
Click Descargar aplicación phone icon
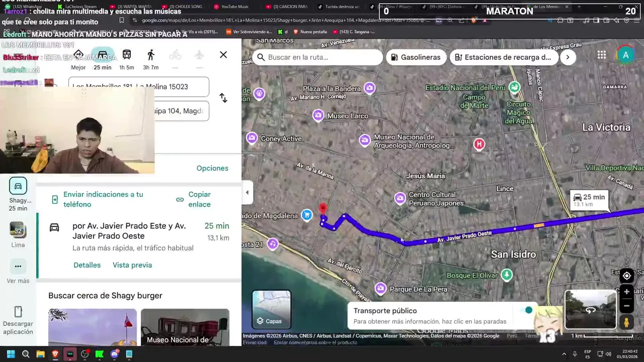pyautogui.click(x=18, y=312)
